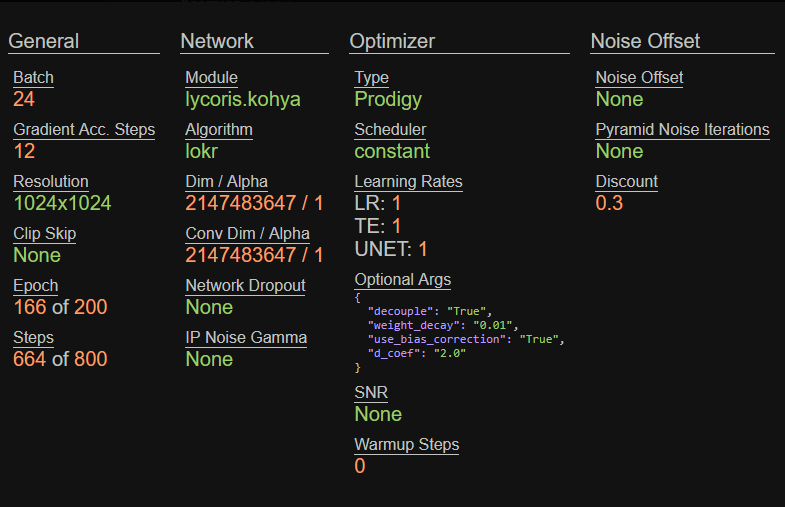
Task: Click the Gradient Acc. Steps label
Action: coord(84,130)
